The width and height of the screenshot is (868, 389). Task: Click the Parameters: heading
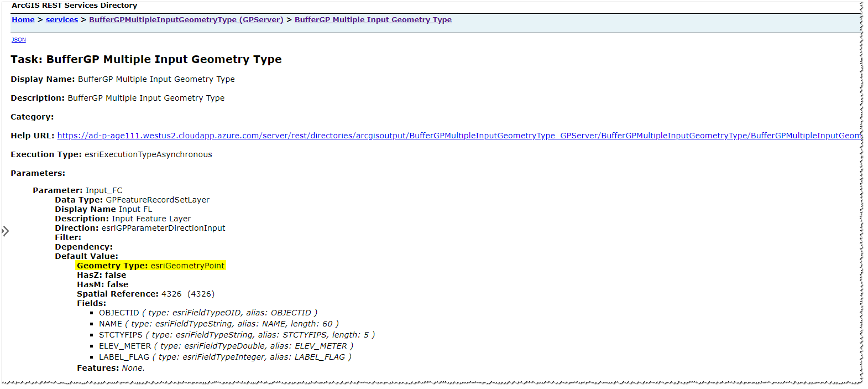pos(38,173)
